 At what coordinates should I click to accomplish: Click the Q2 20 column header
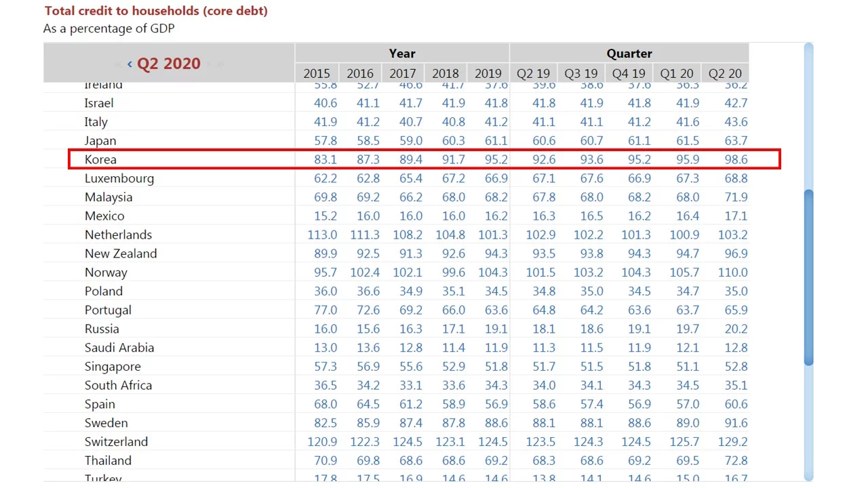[725, 73]
